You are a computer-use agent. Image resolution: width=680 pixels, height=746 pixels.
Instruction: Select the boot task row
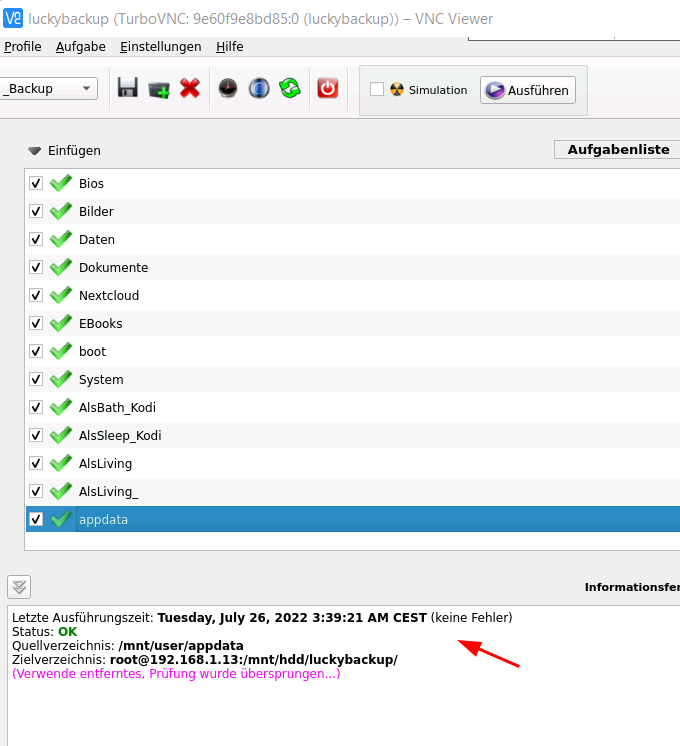[353, 352]
